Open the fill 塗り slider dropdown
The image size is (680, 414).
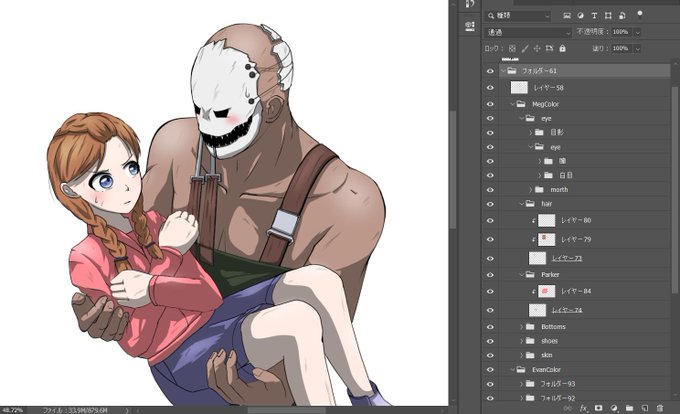638,49
